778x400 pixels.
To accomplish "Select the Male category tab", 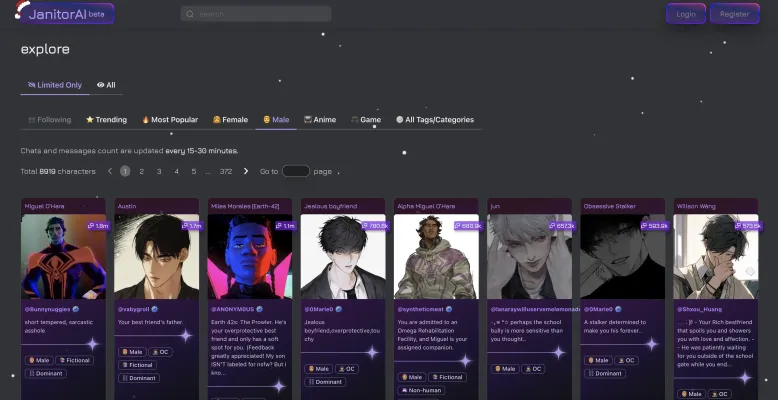I will click(275, 119).
